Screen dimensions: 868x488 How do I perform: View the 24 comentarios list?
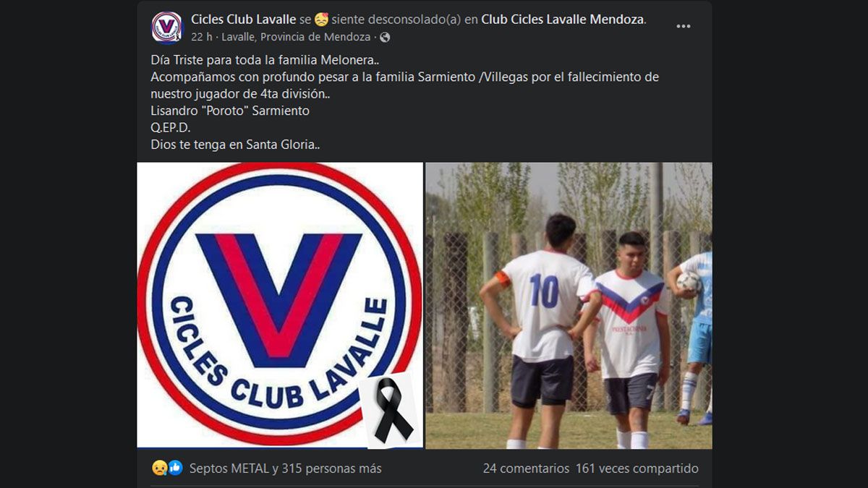coord(526,468)
